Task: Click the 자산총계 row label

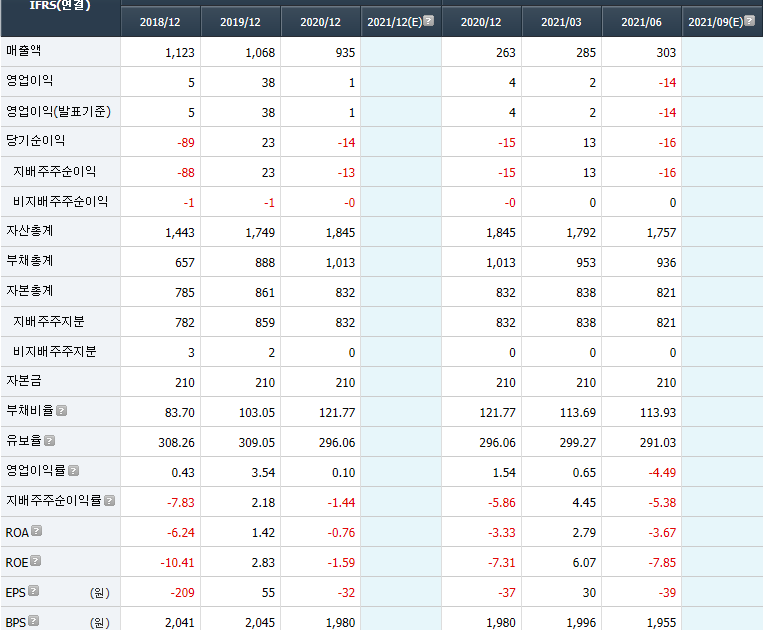Action: coord(29,231)
